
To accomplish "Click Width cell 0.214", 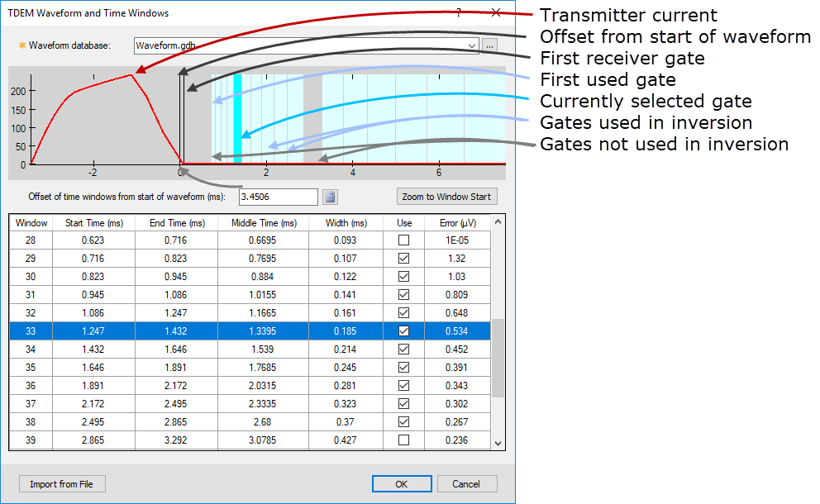I will [x=346, y=349].
